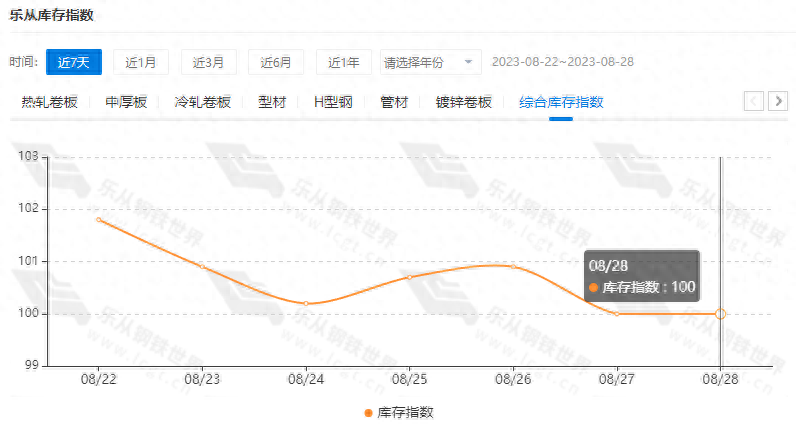Click the 时间: label
The height and width of the screenshot is (429, 796).
pyautogui.click(x=23, y=62)
